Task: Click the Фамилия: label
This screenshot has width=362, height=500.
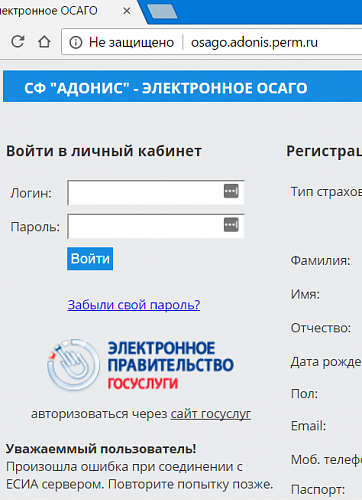Action: click(x=320, y=260)
